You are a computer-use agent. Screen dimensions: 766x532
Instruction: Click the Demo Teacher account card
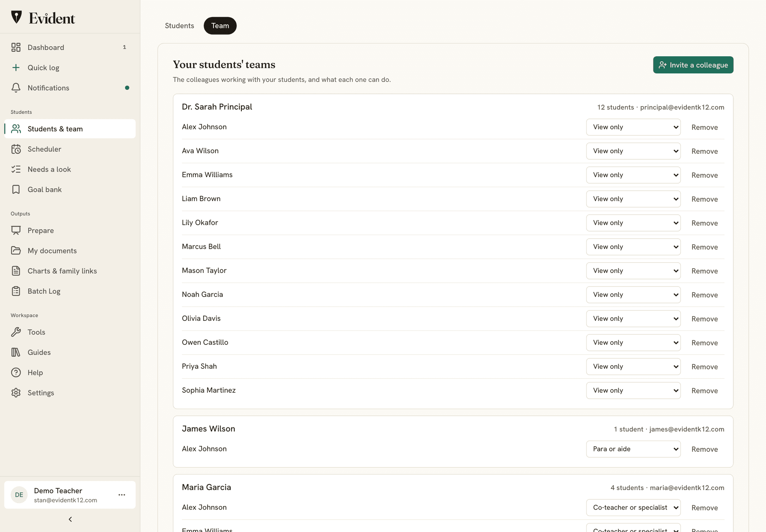tap(70, 495)
